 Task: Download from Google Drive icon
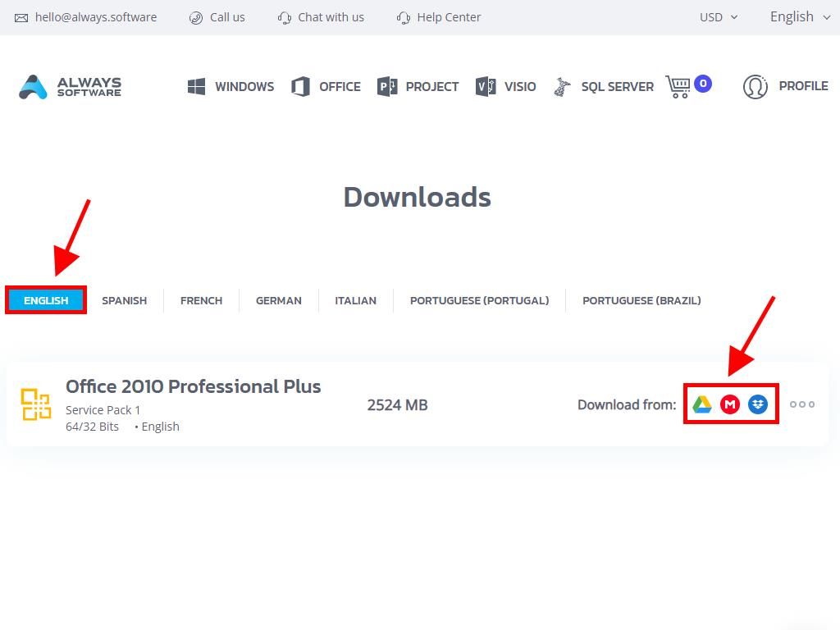click(x=702, y=404)
